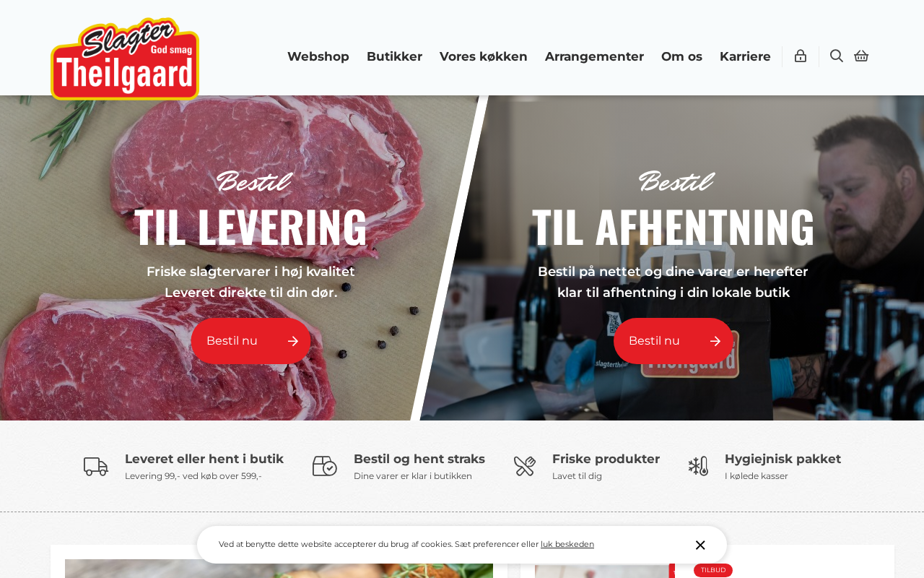
Task: Open the login padlock icon
Action: tap(801, 56)
